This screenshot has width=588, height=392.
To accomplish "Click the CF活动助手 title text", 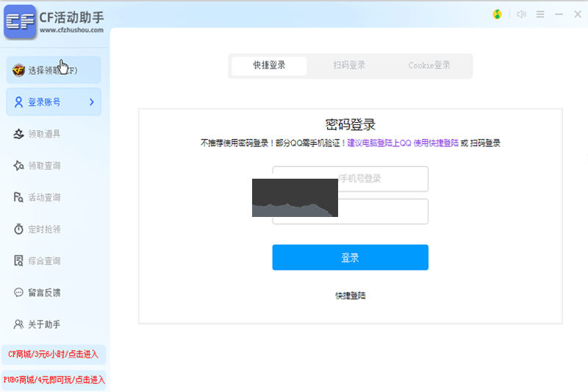I will coord(71,17).
